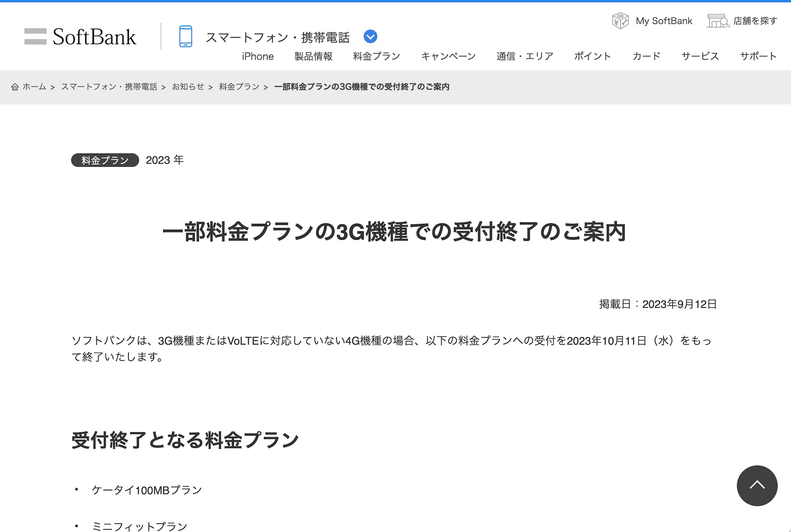The image size is (791, 532).
Task: Click the SoftBank logo
Action: (x=80, y=37)
